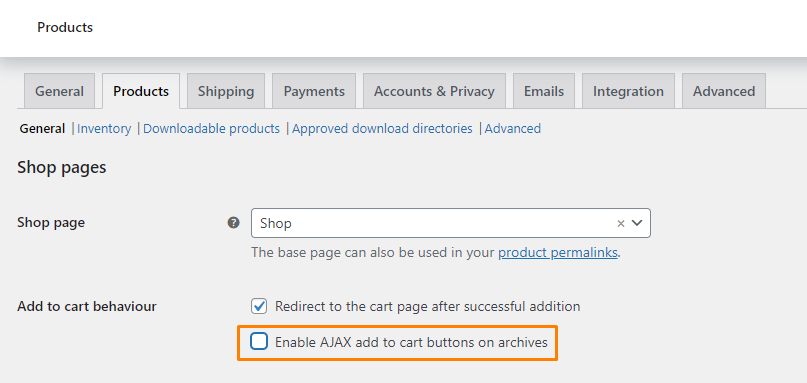Open Approved download directories link

click(x=382, y=128)
